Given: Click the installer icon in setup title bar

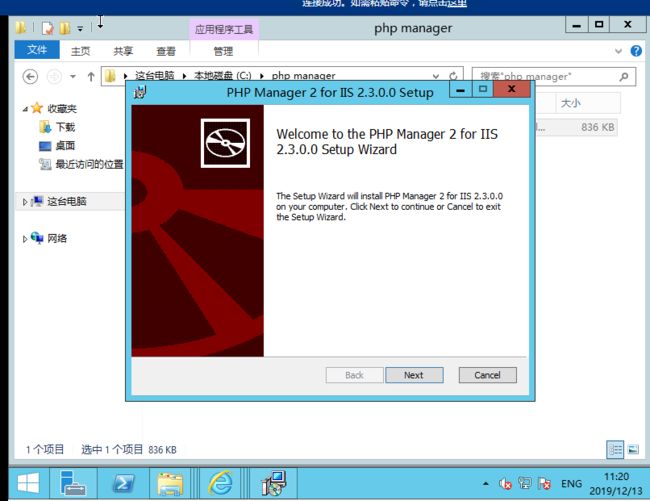Looking at the screenshot, I should tap(140, 92).
